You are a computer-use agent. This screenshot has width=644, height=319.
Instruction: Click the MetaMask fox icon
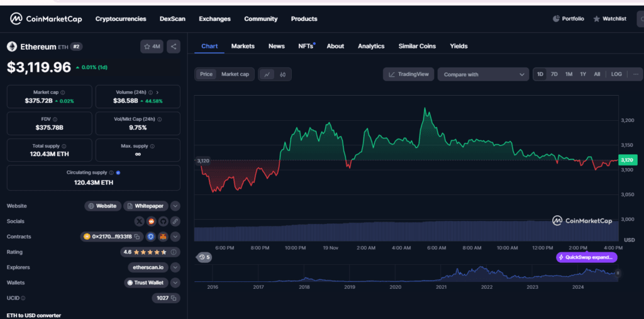click(163, 237)
